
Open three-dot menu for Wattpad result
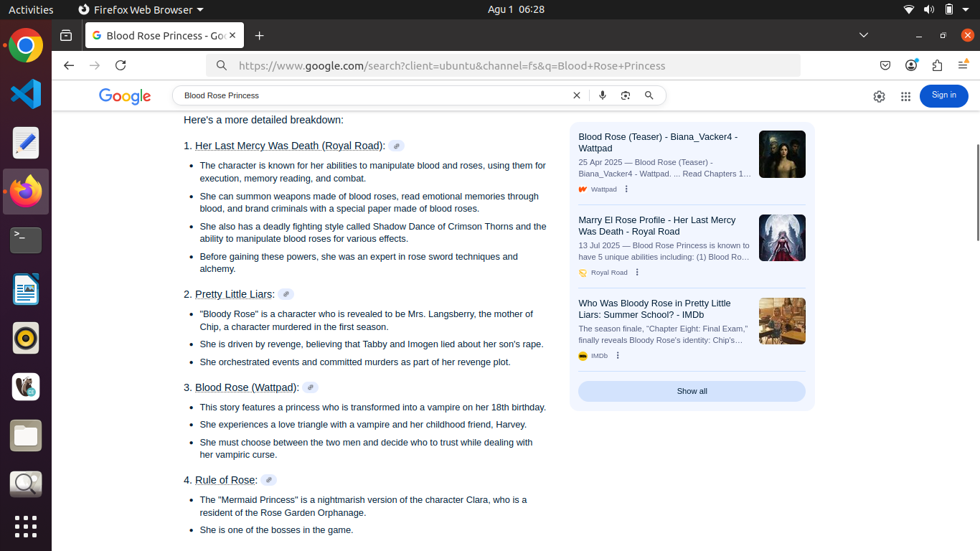[x=626, y=189]
